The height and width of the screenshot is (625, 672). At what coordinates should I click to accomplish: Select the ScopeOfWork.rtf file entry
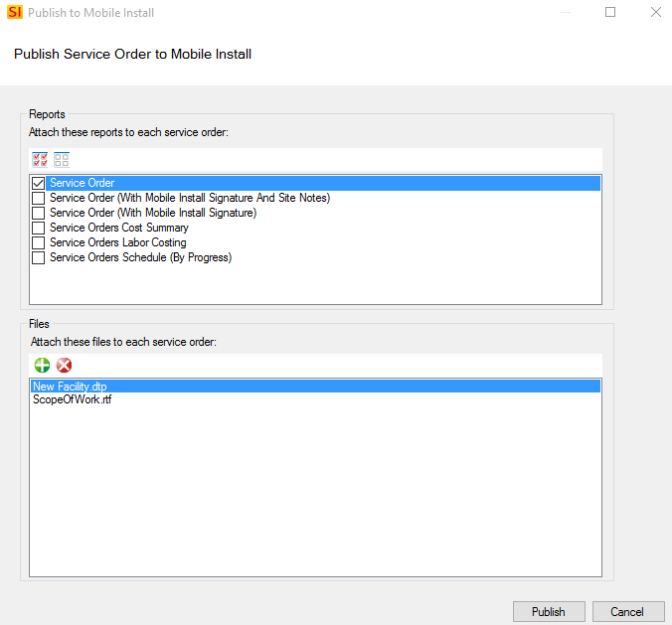(73, 399)
